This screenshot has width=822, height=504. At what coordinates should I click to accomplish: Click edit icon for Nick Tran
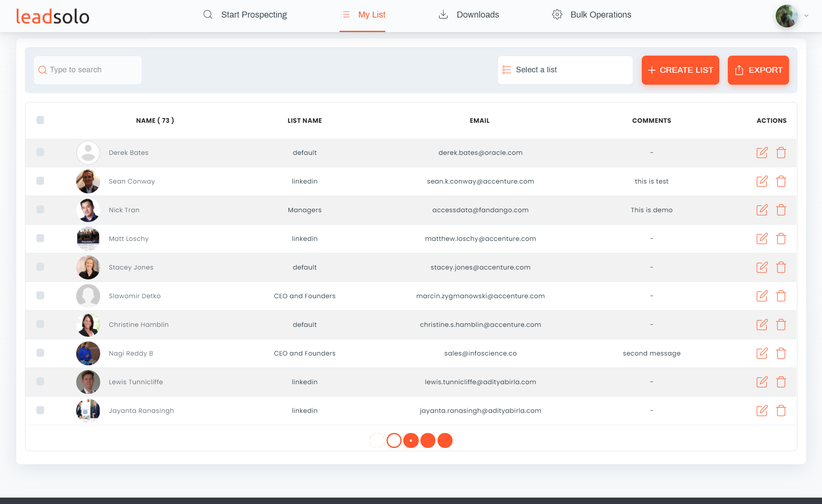pyautogui.click(x=762, y=210)
